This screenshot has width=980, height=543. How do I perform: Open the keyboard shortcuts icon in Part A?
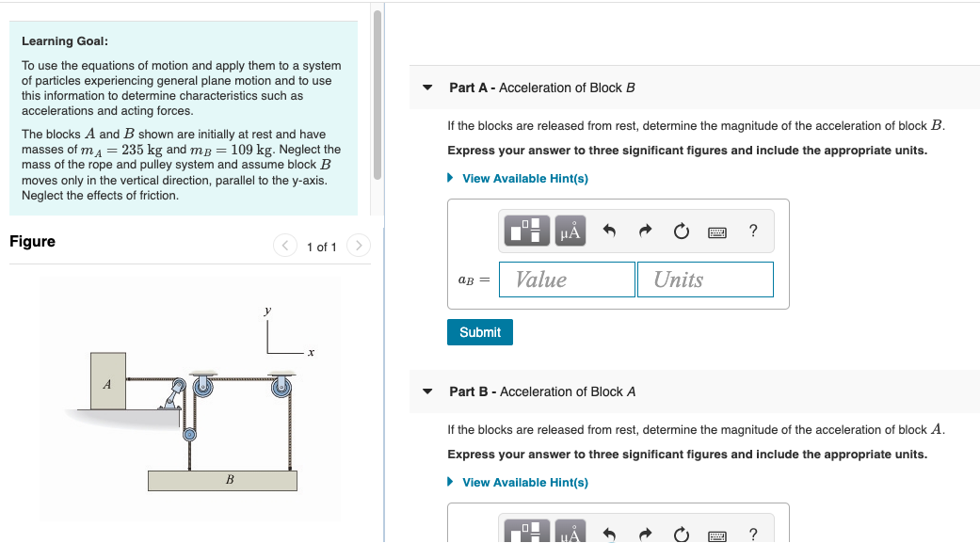tap(716, 231)
